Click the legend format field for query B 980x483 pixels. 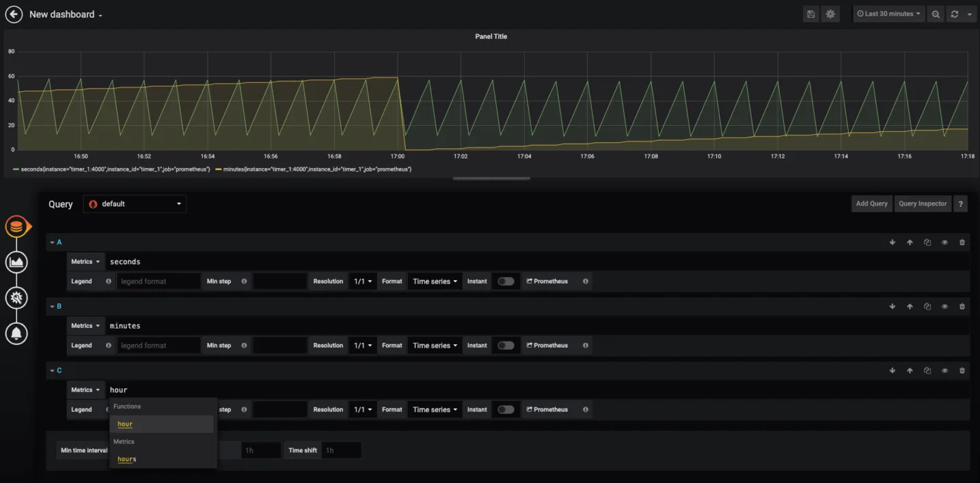coord(159,346)
